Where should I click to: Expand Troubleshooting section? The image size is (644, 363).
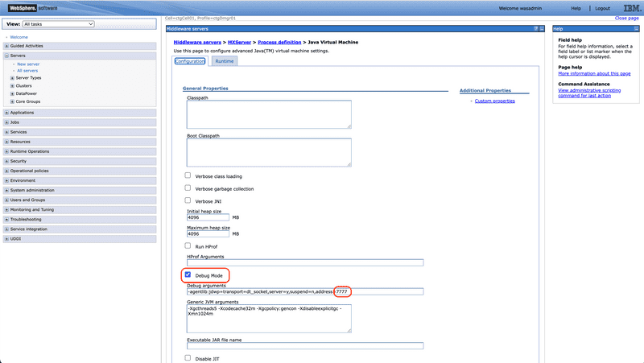coord(6,220)
